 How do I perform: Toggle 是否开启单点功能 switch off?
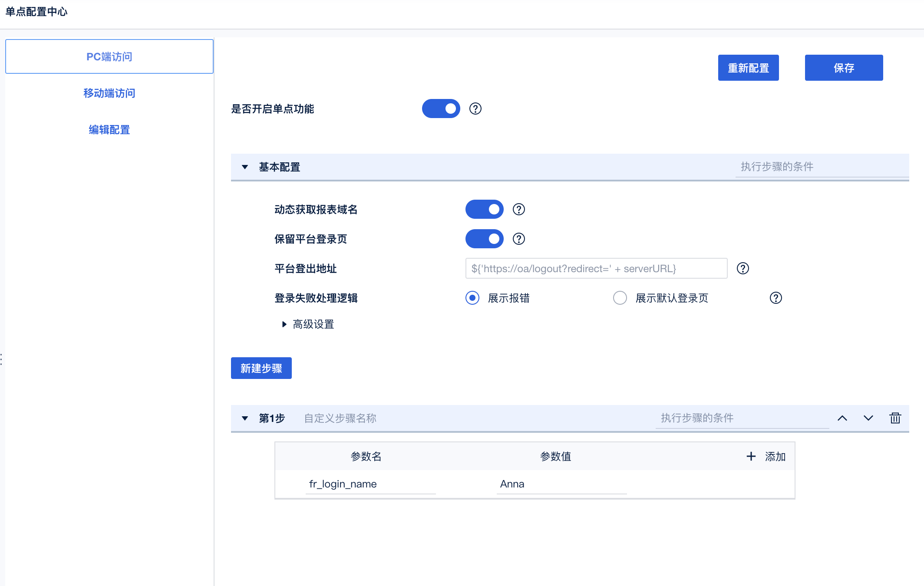pos(441,109)
